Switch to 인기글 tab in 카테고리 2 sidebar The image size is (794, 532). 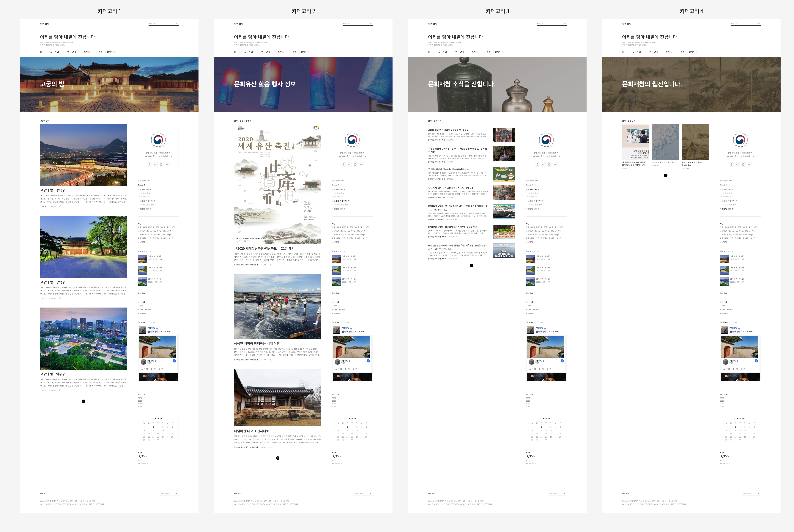click(343, 251)
